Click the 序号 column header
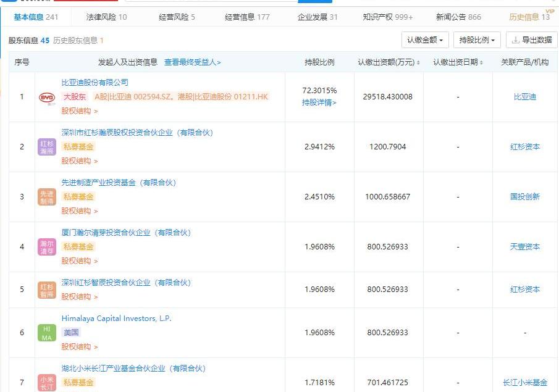The image size is (559, 392). (22, 62)
